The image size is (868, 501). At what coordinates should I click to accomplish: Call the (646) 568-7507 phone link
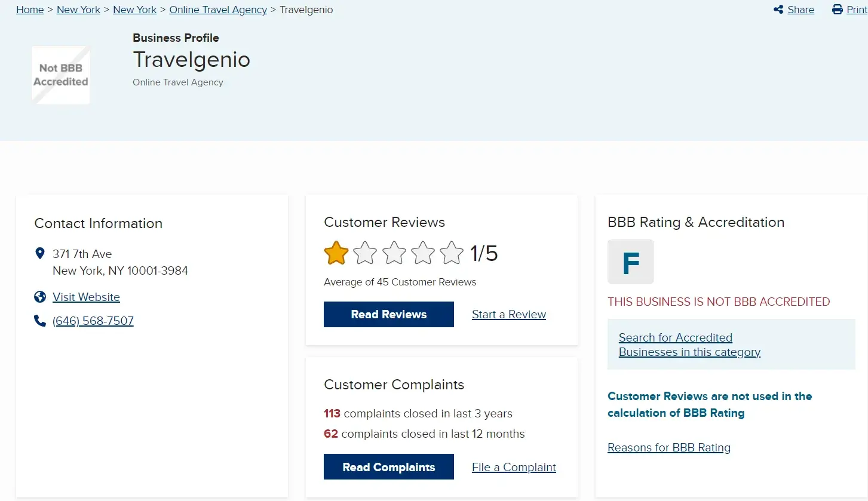[93, 321]
